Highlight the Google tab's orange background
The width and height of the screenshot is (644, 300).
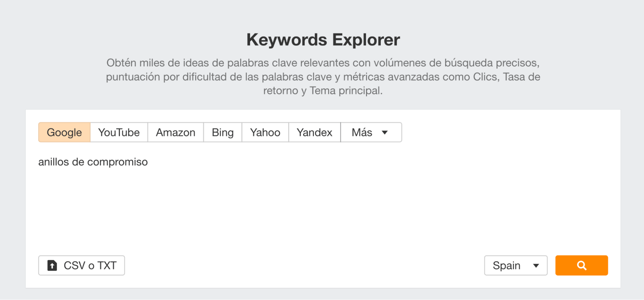pyautogui.click(x=64, y=132)
